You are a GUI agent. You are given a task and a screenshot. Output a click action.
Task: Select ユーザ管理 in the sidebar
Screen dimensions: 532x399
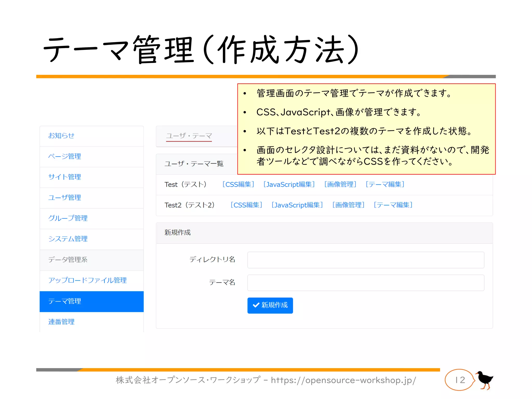click(91, 198)
